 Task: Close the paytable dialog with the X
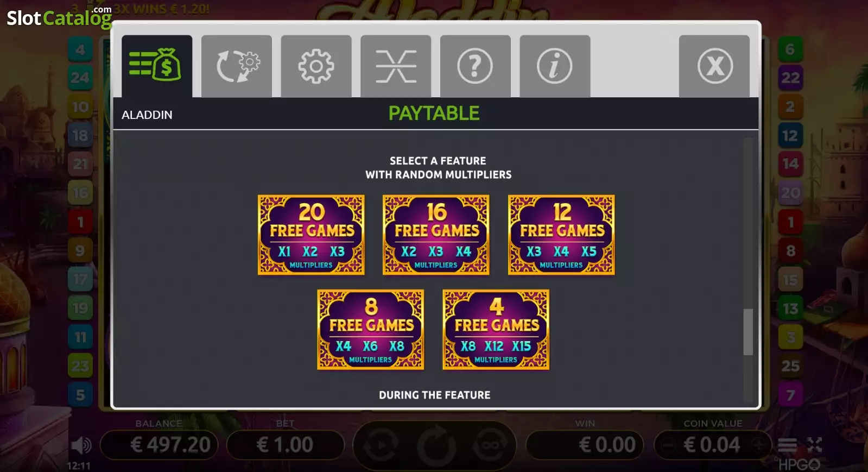(714, 66)
